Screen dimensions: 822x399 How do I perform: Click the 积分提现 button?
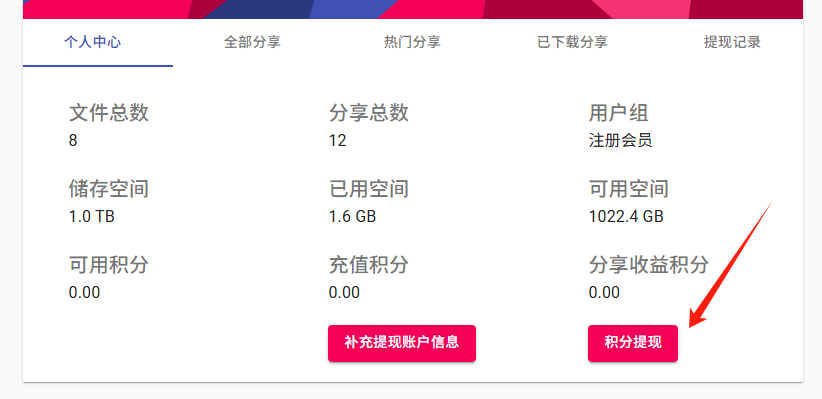[633, 343]
